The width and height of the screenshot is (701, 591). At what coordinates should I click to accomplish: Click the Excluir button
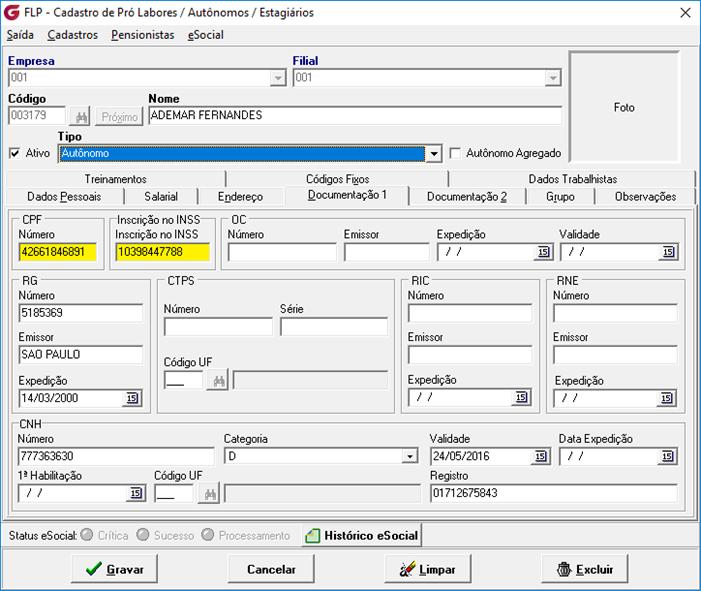coord(585,569)
